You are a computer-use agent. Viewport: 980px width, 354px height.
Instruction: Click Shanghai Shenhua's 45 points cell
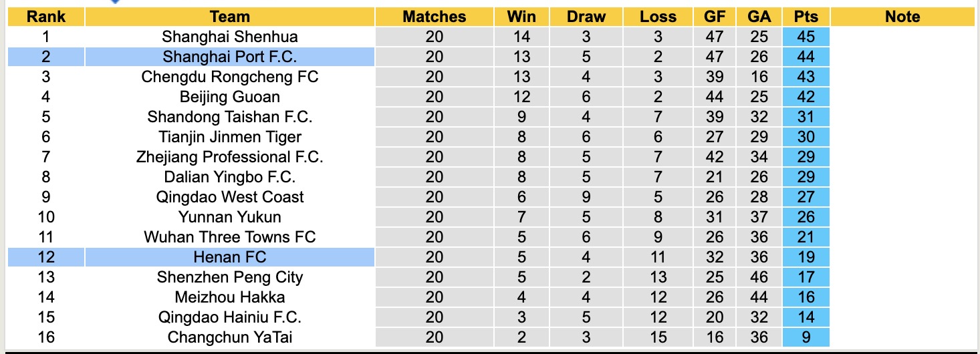(x=806, y=37)
